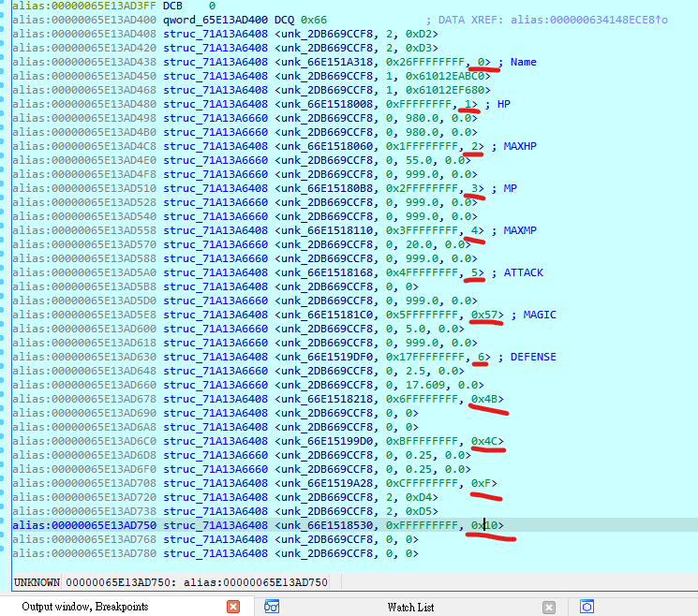Click address alias:00000065E13AD618
Viewport: 698px width, 616px height.
click(84, 343)
